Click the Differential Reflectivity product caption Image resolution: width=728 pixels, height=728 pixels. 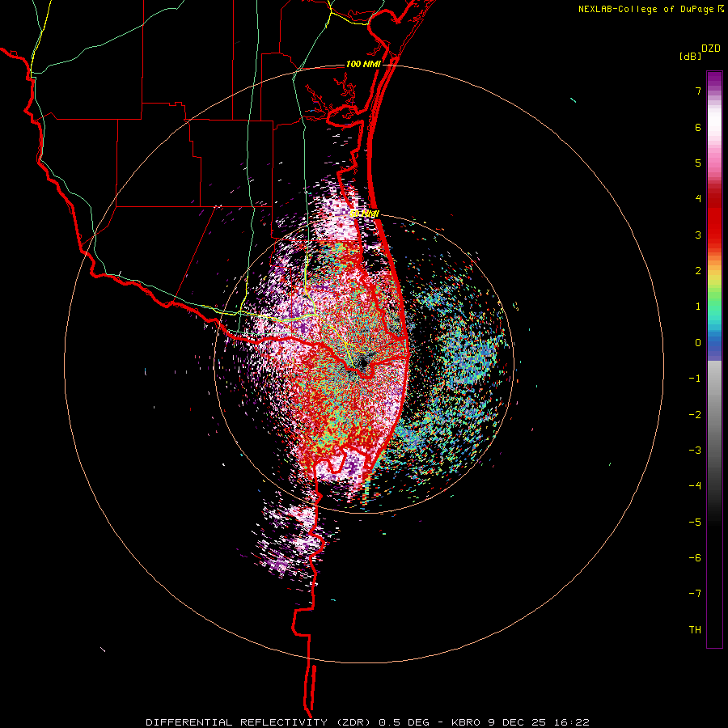pyautogui.click(x=367, y=722)
